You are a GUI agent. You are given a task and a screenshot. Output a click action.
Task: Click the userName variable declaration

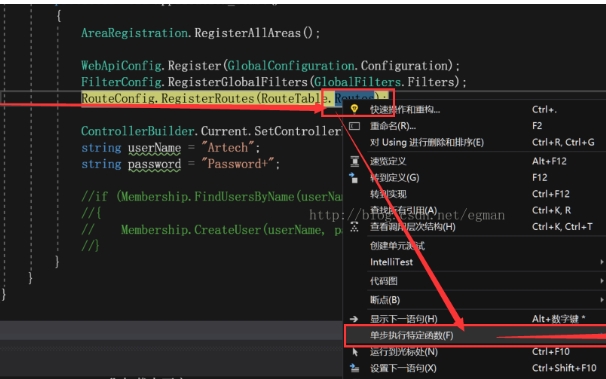(154, 148)
